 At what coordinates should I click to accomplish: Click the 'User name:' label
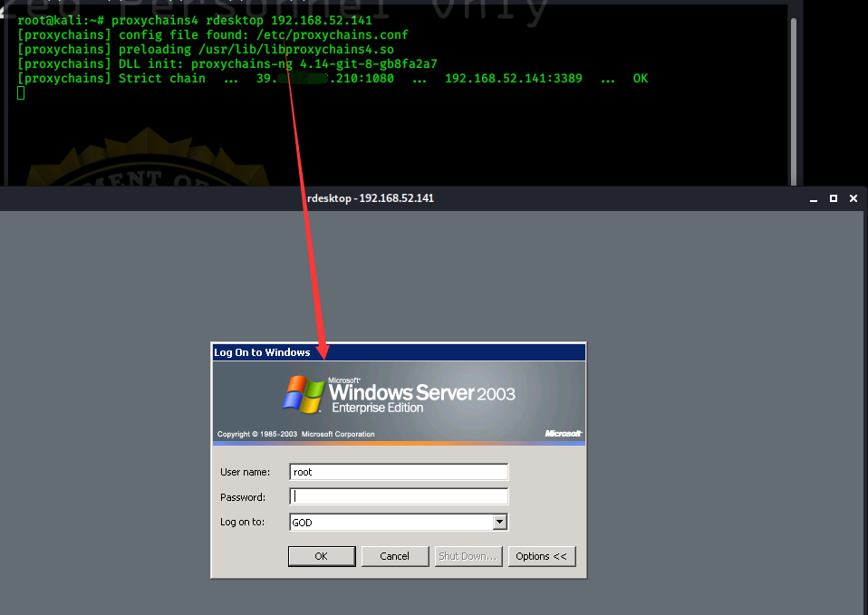(246, 472)
